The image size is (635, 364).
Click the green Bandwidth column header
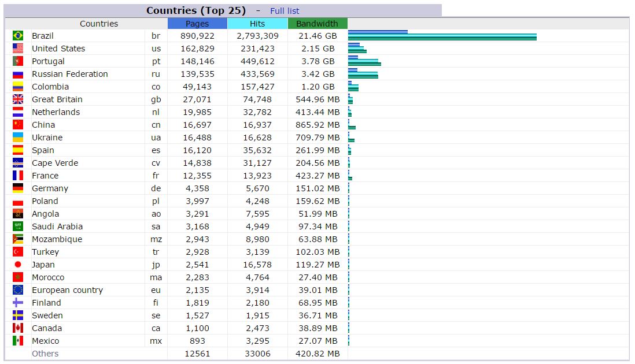(x=317, y=24)
